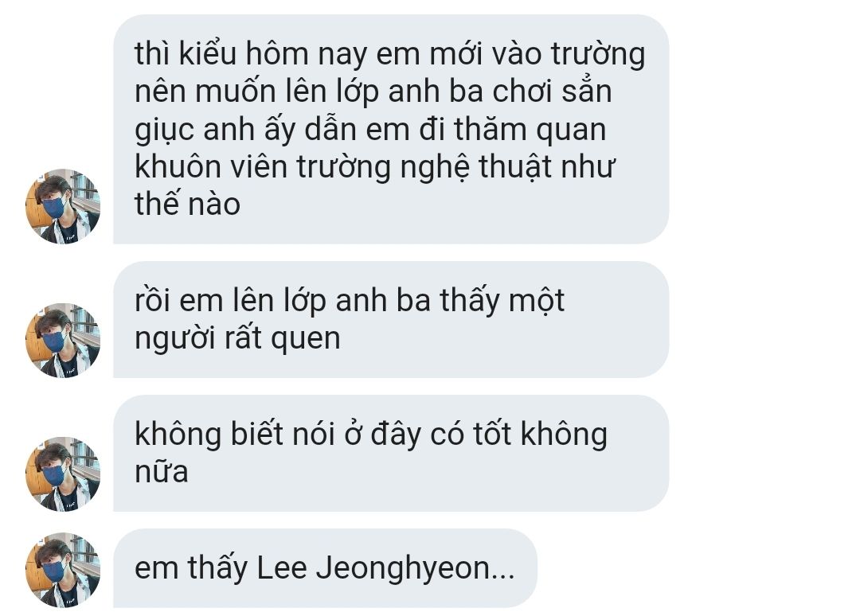860x616 pixels.
Task: Click the name 'Lee Jeonghyeon' in last message
Action: [x=373, y=568]
